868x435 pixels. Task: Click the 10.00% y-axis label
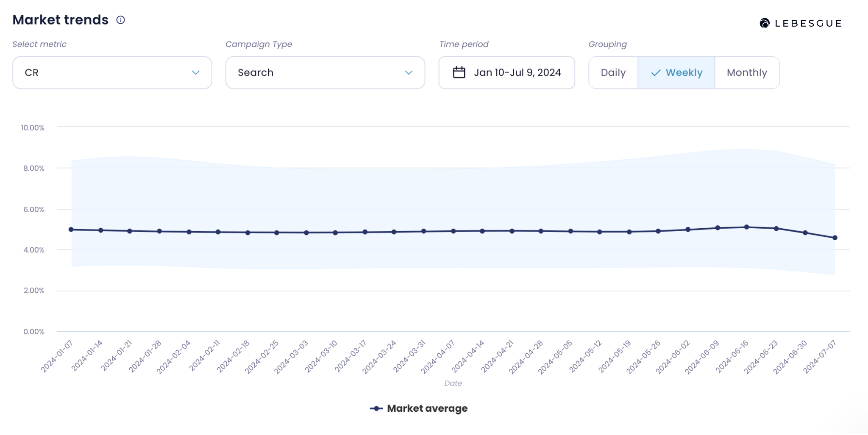(x=33, y=127)
